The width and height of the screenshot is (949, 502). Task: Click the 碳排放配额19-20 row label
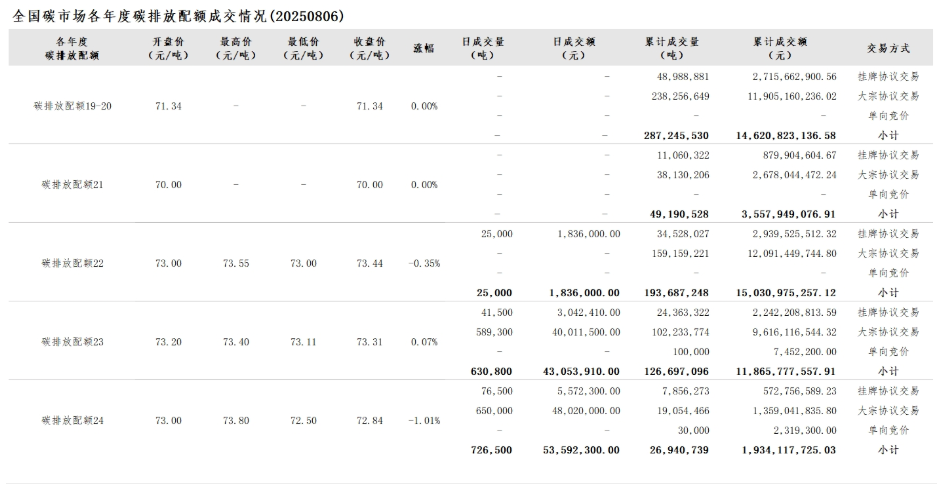click(73, 106)
